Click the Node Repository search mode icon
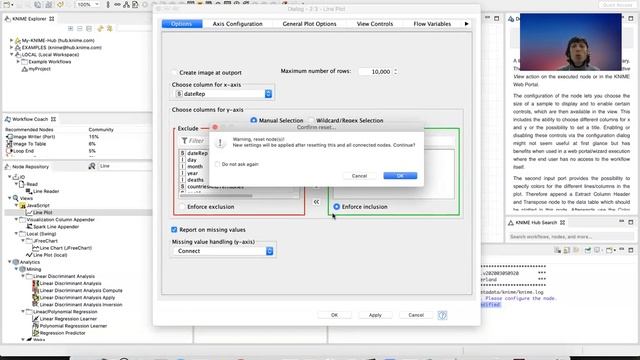The image size is (640, 360). pos(92,166)
